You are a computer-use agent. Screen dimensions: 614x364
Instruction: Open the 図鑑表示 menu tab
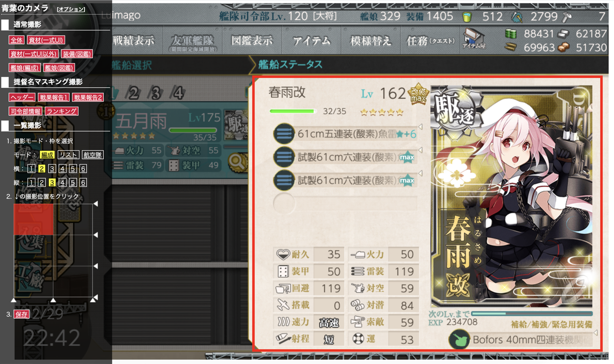tap(252, 40)
